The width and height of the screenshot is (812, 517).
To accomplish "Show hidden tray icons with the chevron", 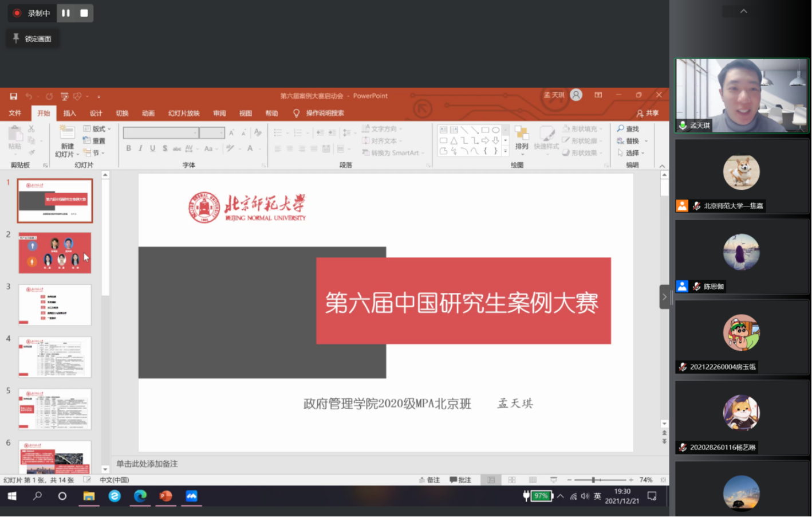I will (x=560, y=496).
